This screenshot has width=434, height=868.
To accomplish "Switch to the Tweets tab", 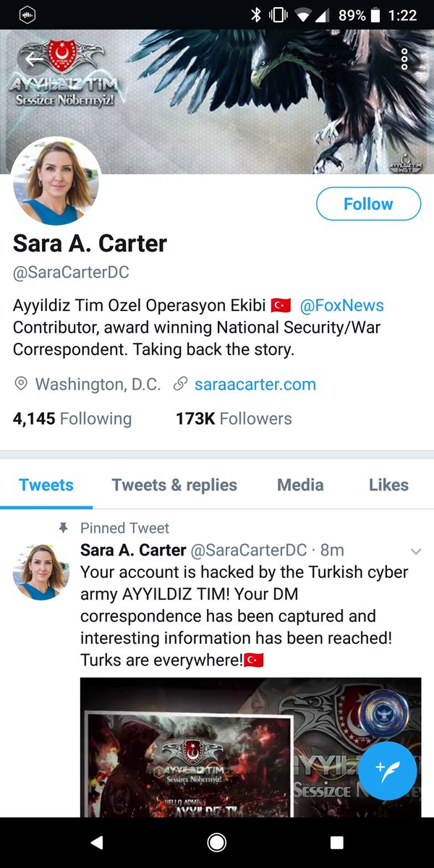I will tap(46, 485).
